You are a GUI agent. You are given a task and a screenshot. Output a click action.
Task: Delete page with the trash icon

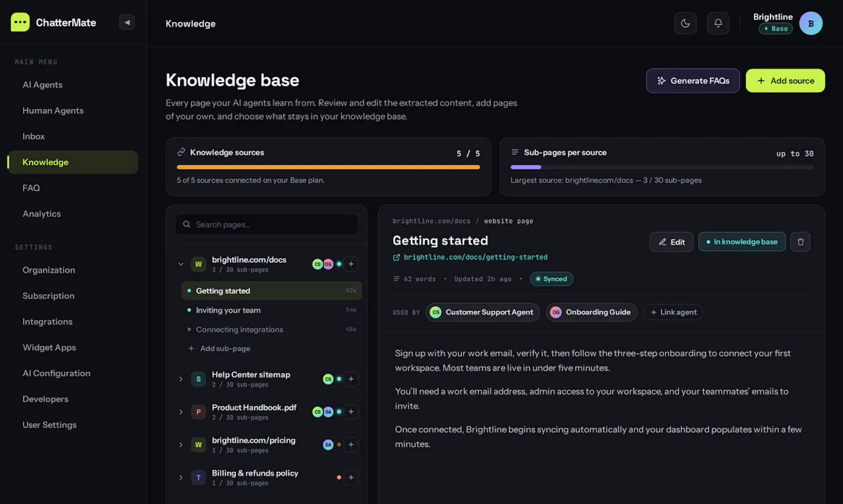pos(800,242)
